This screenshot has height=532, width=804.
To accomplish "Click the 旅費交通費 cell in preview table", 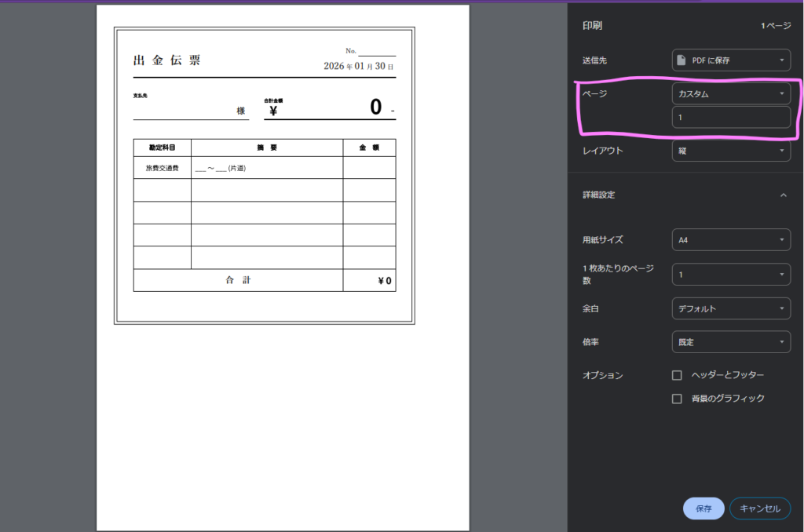I will (x=162, y=168).
